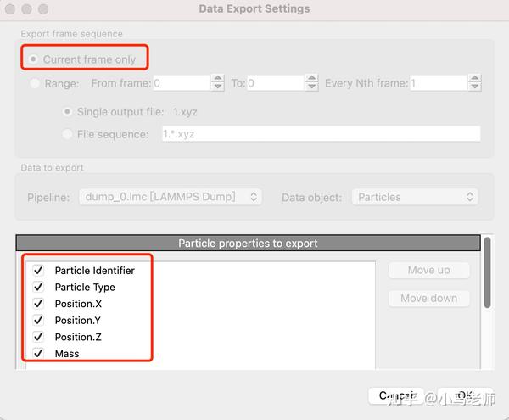
Task: Uncheck the Position.Z checkbox
Action: coord(38,337)
